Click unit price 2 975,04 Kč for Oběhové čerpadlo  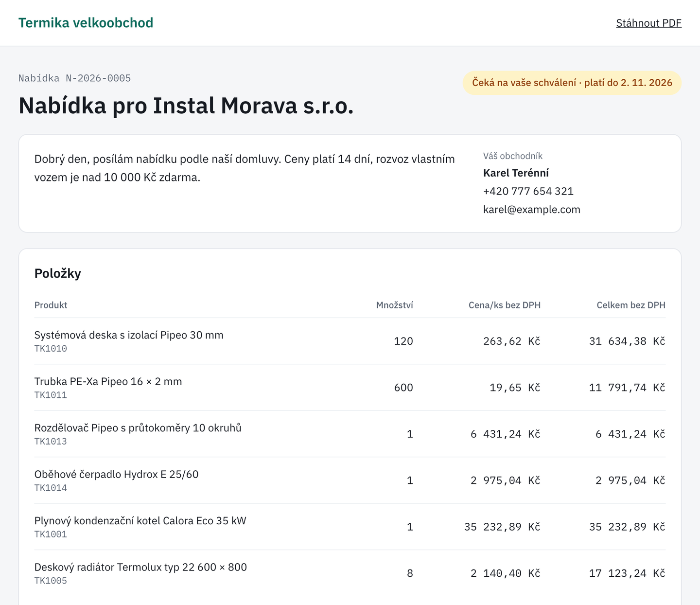506,480
